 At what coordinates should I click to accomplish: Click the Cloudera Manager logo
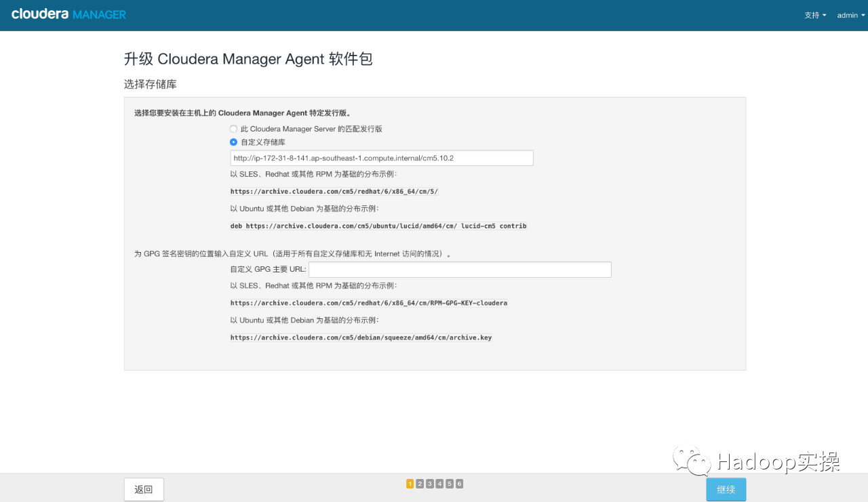[68, 14]
